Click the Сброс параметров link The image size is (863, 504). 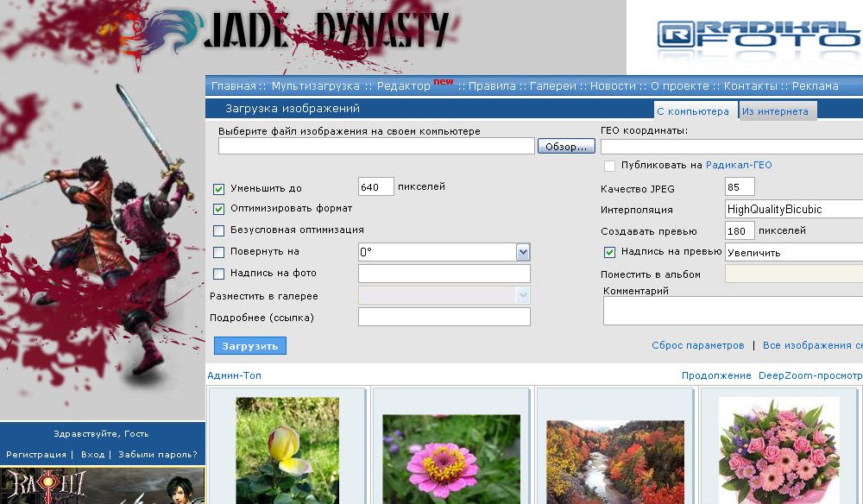(x=698, y=345)
